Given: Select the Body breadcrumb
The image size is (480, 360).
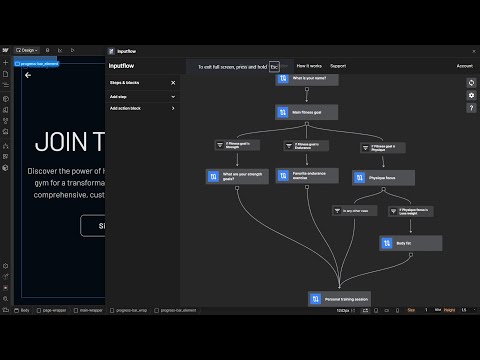Looking at the screenshot, I should (x=22, y=310).
